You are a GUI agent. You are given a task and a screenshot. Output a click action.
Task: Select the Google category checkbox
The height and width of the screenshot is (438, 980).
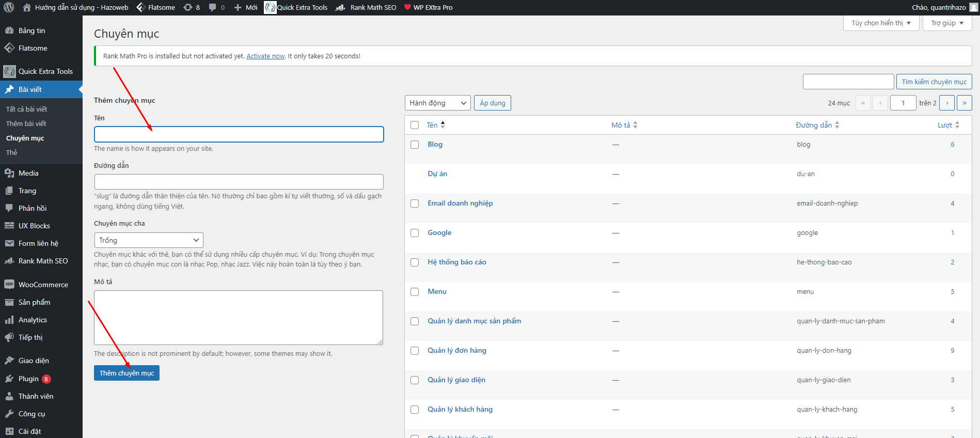click(x=415, y=233)
